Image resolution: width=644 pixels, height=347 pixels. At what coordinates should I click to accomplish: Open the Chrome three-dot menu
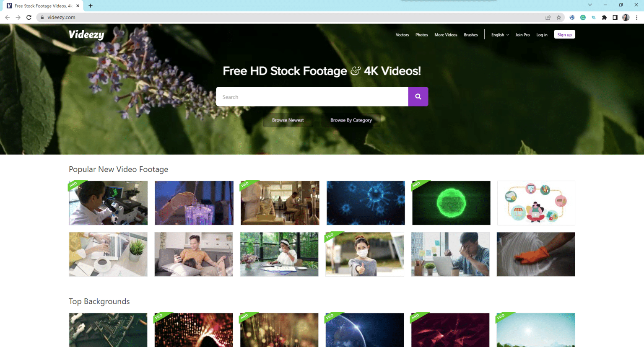tap(636, 17)
